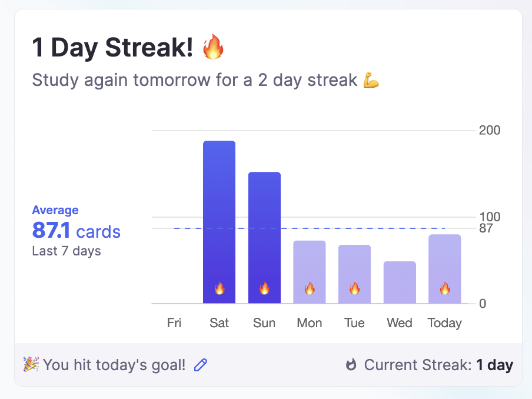The image size is (532, 399).
Task: Select Wednesday's bar in the chart
Action: click(x=400, y=282)
